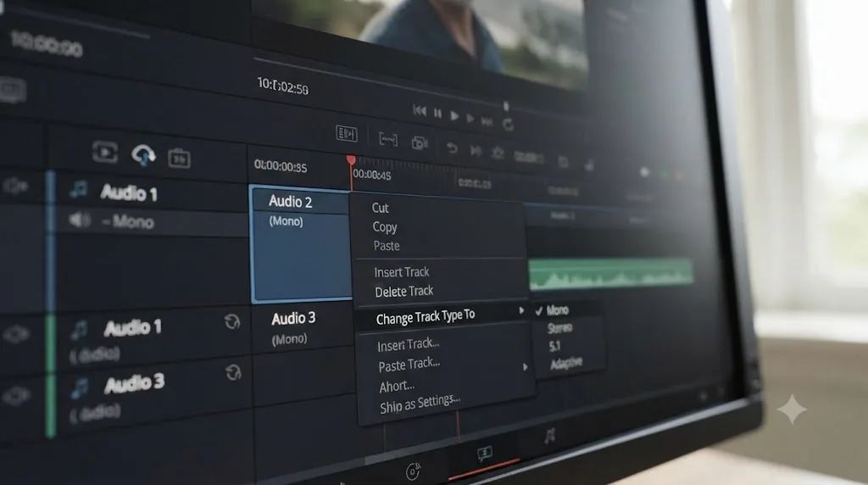Click the – Mono label under Audio 1
Screen dimensions: 868x485
(x=128, y=222)
